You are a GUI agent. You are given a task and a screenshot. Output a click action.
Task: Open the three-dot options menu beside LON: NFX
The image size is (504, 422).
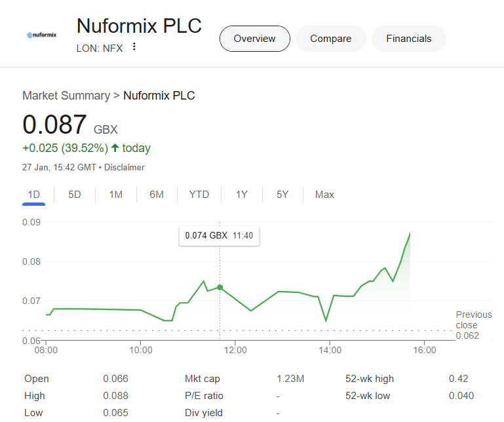[x=134, y=47]
